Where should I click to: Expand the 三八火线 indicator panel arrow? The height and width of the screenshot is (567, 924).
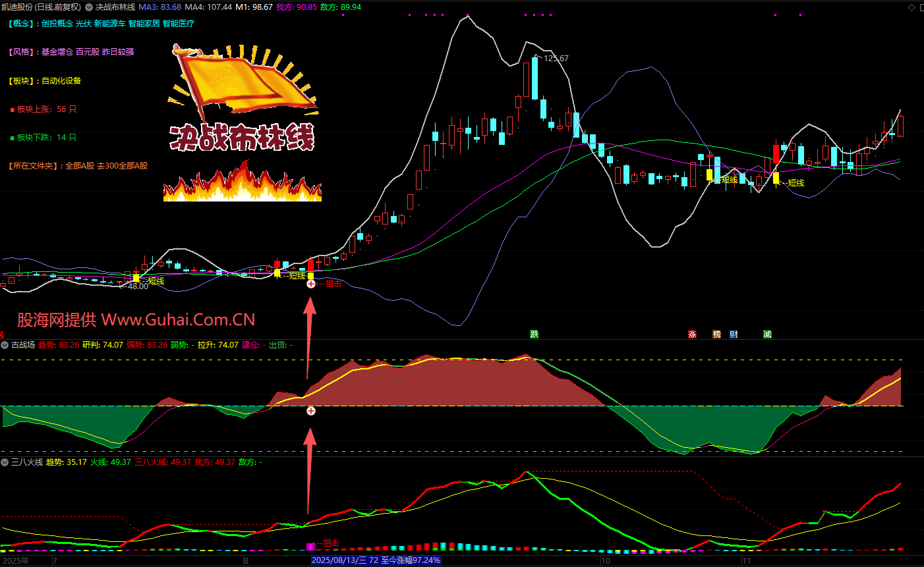(5, 462)
